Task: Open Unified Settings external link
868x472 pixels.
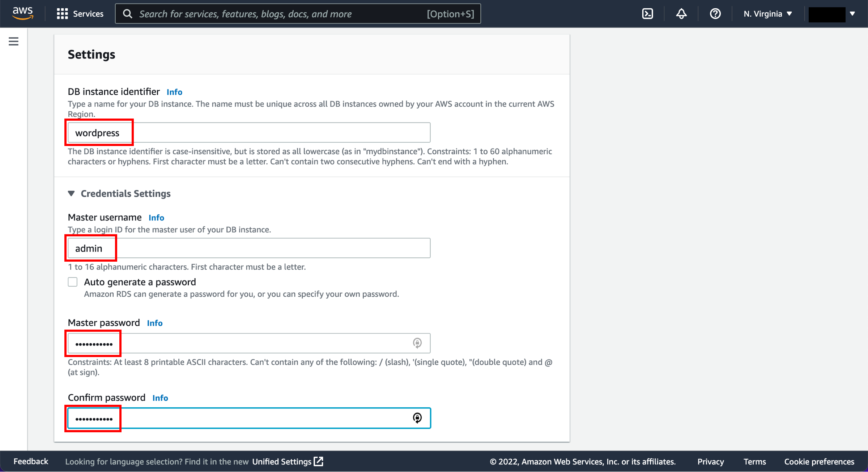Action: coord(288,462)
